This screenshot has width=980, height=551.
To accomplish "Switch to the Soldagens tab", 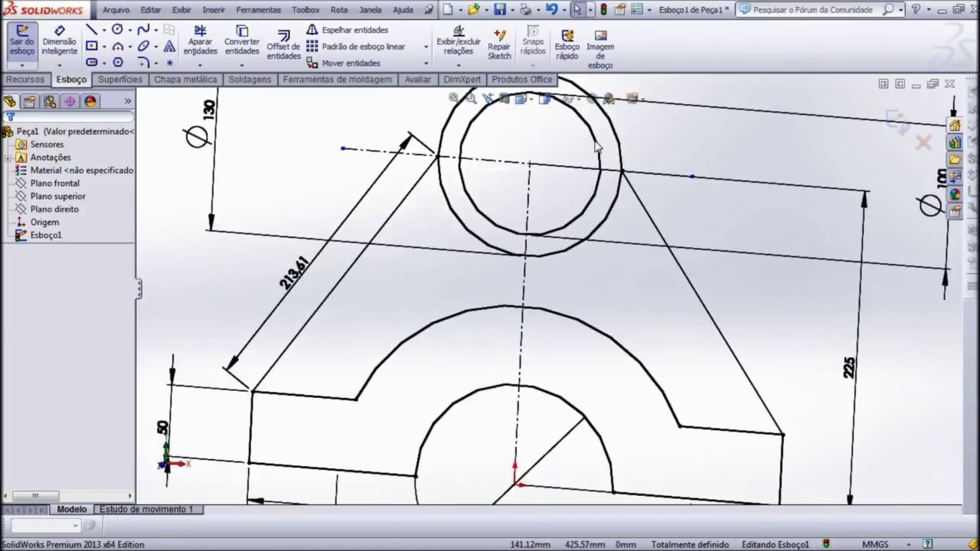I will tap(250, 80).
